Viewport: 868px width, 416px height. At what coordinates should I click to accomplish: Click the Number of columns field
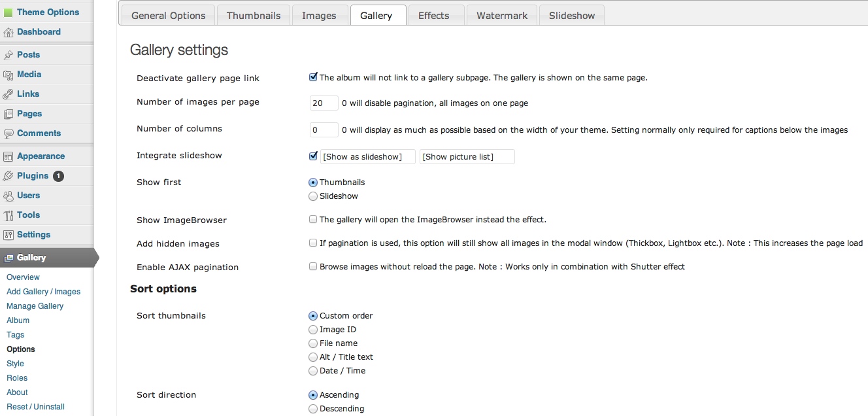click(324, 130)
